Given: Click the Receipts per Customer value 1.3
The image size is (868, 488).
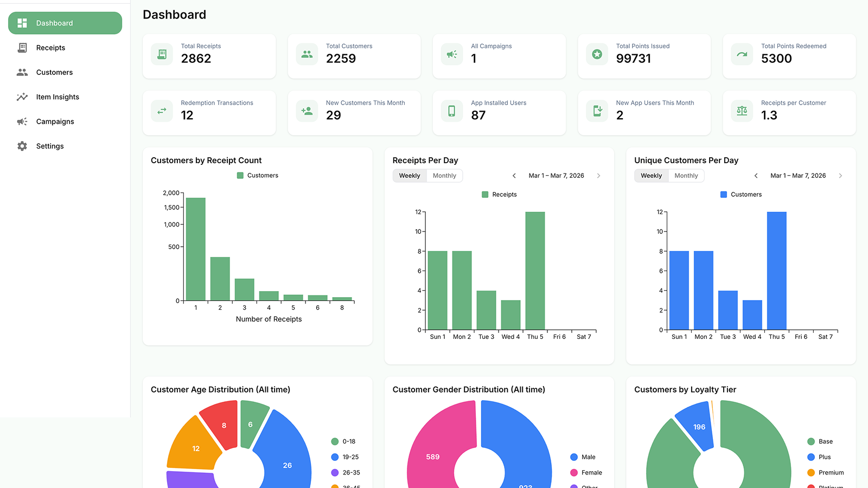Looking at the screenshot, I should 769,115.
